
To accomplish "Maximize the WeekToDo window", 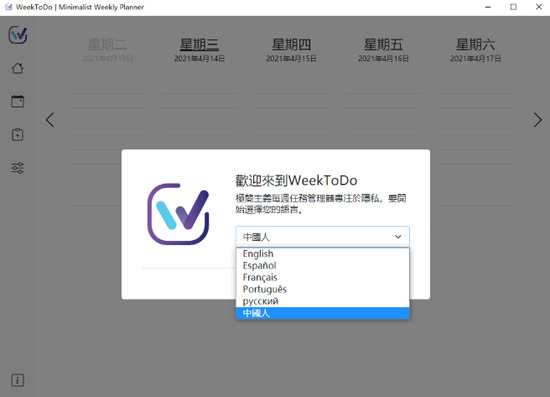I will [513, 7].
